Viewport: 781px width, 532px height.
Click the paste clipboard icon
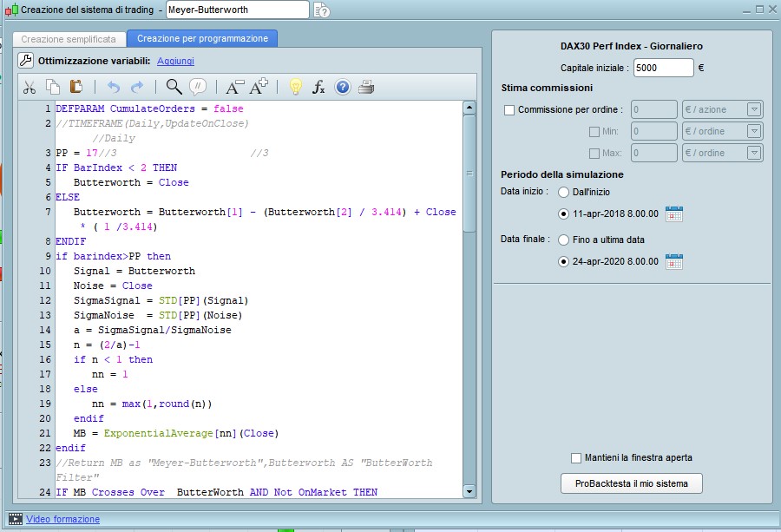coord(75,87)
